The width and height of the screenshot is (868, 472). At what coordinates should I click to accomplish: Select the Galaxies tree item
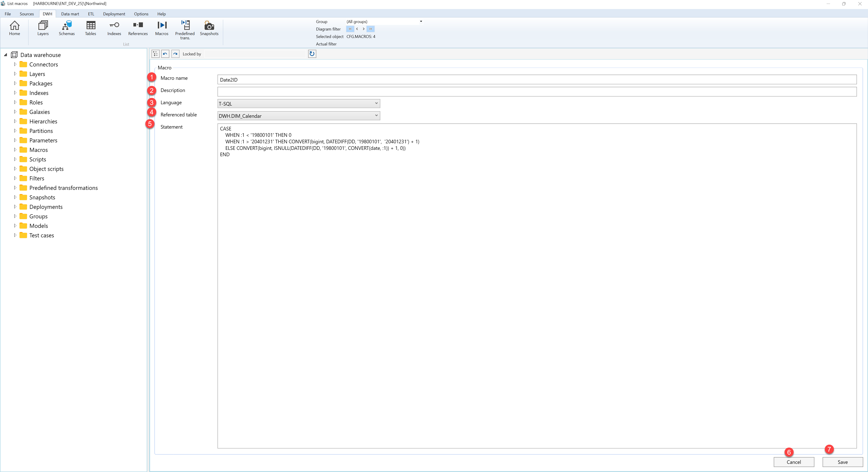click(x=39, y=112)
